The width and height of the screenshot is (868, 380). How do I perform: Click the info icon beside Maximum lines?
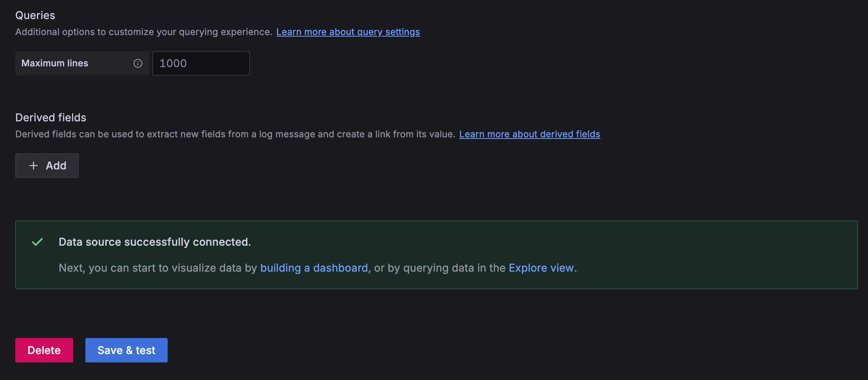pos(138,63)
